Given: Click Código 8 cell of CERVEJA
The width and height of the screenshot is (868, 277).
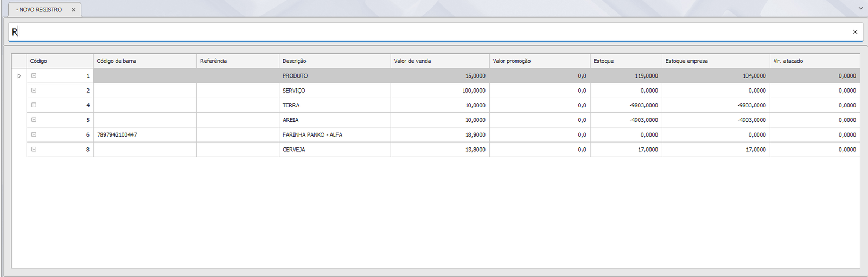Looking at the screenshot, I should click(60, 149).
